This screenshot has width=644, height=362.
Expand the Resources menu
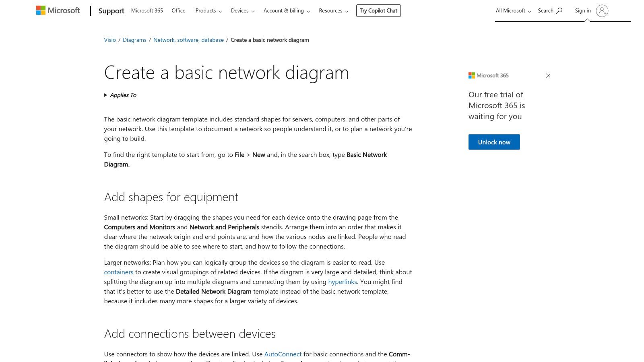(334, 11)
